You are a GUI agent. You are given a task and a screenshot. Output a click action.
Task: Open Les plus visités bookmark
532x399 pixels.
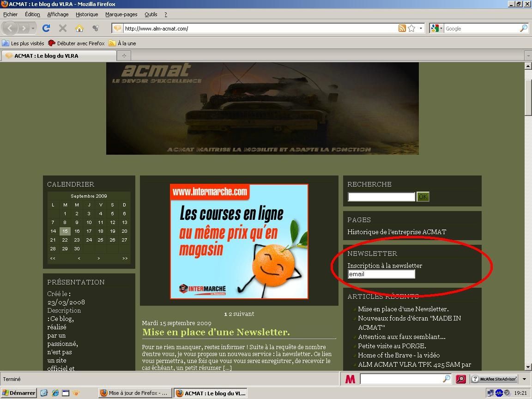24,43
